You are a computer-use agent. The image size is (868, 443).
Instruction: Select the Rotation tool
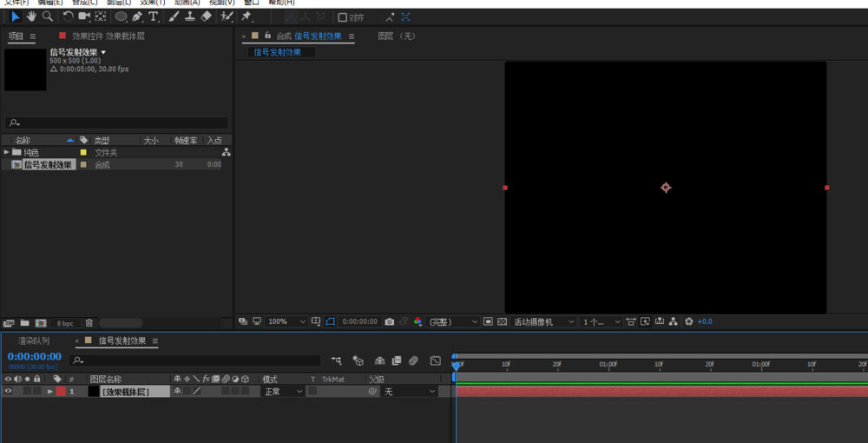[x=68, y=17]
